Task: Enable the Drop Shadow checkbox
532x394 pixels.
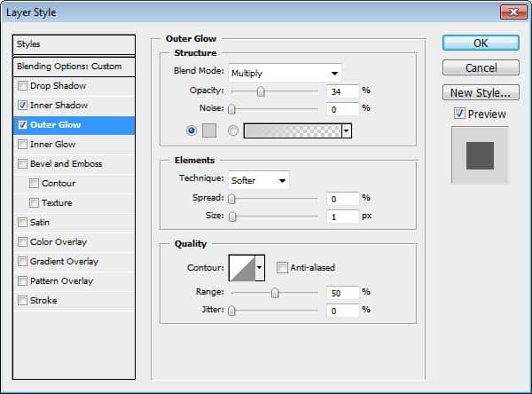Action: click(x=22, y=85)
